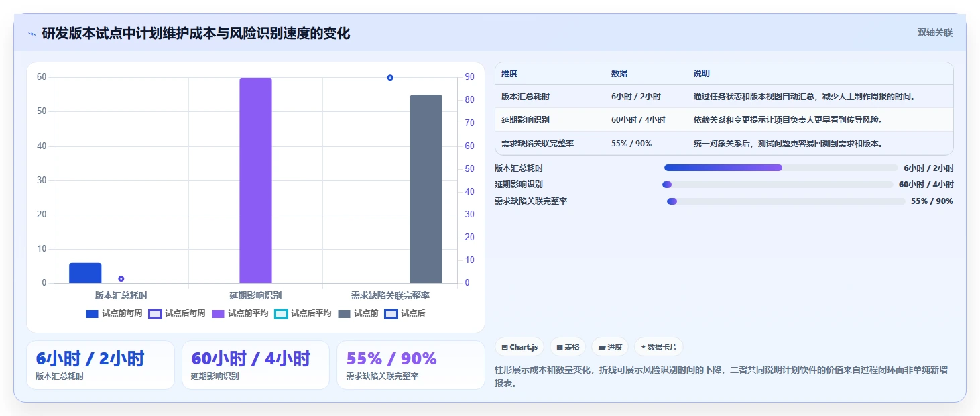Toggle 试点前每周 legend series
The width and height of the screenshot is (980, 416).
click(x=114, y=313)
